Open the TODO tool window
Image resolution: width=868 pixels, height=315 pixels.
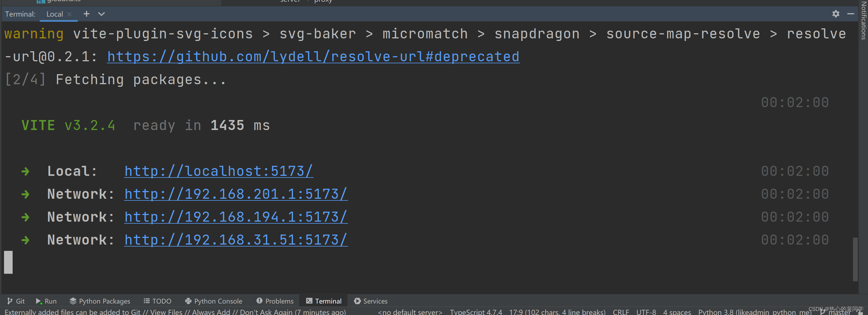coord(157,301)
